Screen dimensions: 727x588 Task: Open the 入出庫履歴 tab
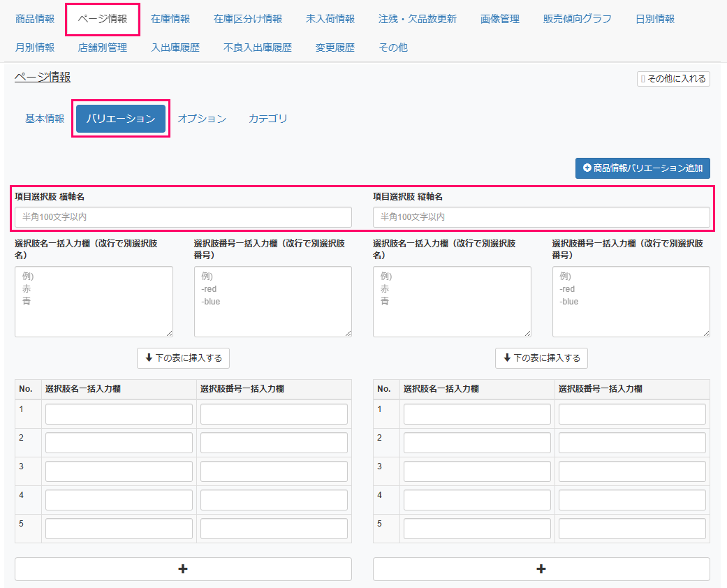[x=175, y=47]
